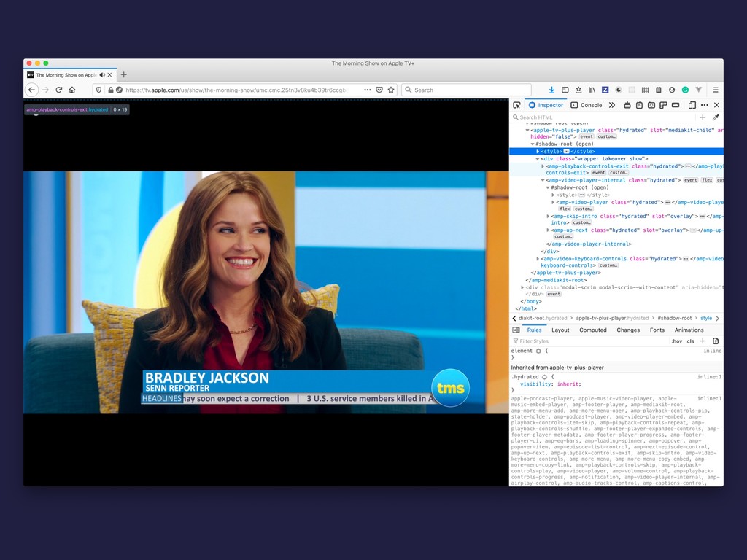This screenshot has width=747, height=560.
Task: Click the blue Z extension icon
Action: (x=605, y=90)
